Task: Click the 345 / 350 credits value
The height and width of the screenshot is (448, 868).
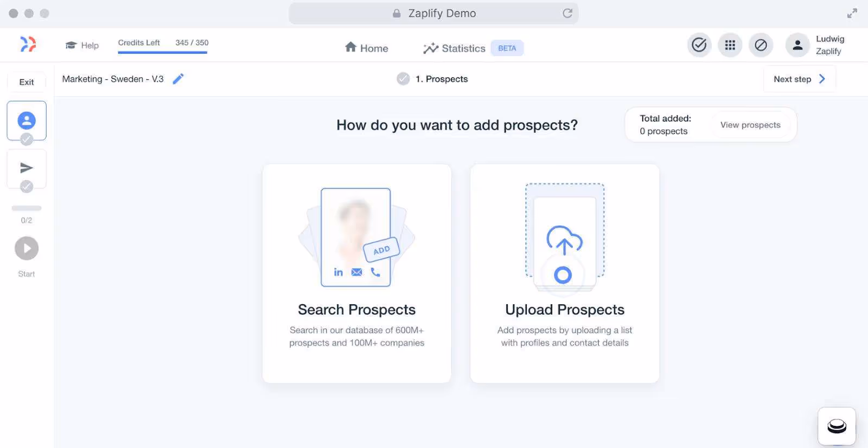Action: pyautogui.click(x=192, y=42)
